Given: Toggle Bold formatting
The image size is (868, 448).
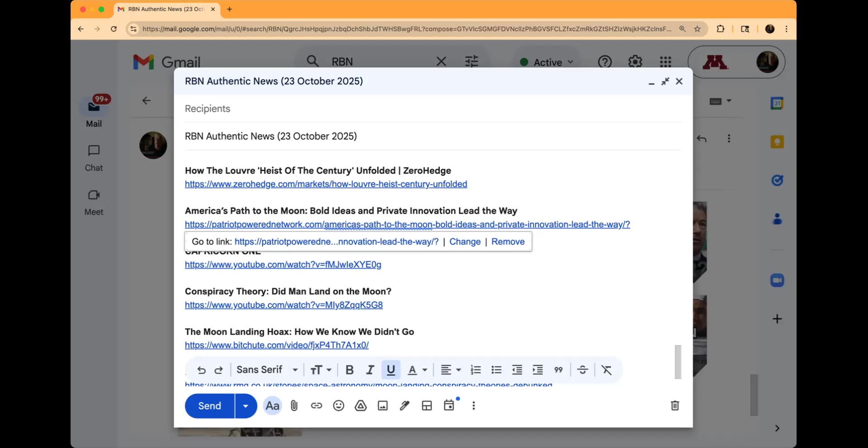Looking at the screenshot, I should point(349,370).
